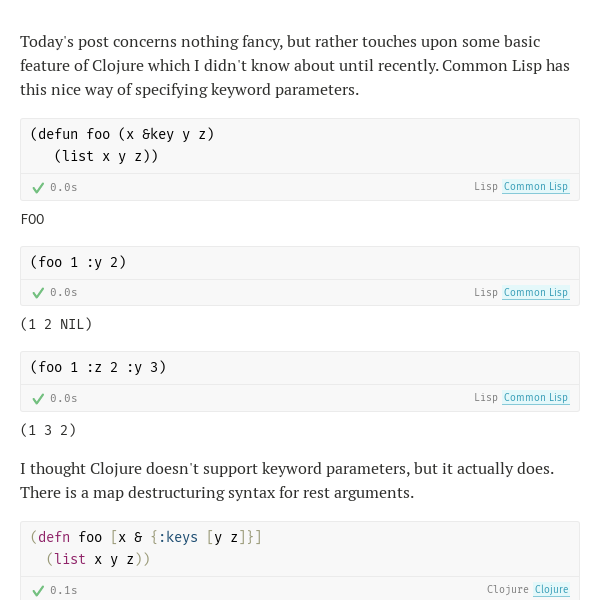Viewport: 600px width, 600px height.
Task: Click the gray Clojure language label
Action: [507, 590]
